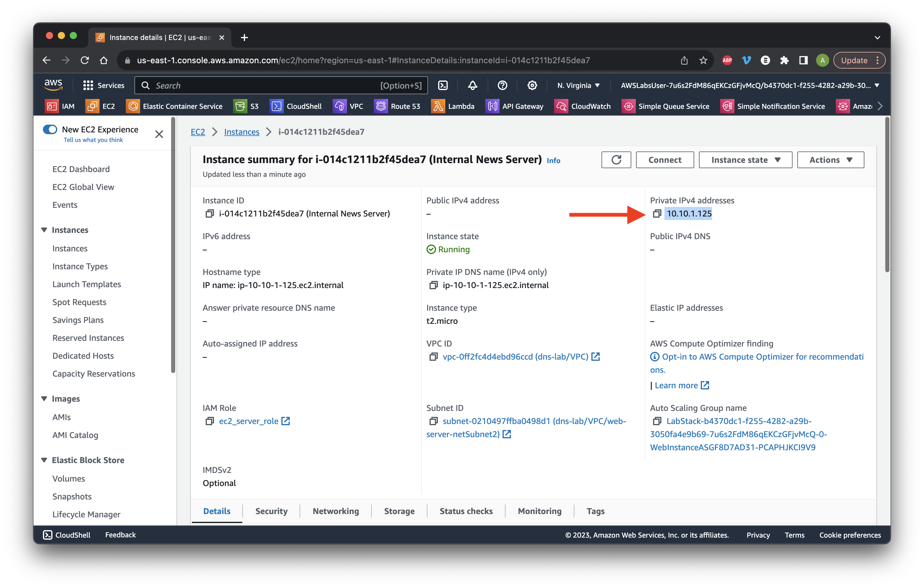Open Launch Templates in the sidebar
The width and height of the screenshot is (924, 588).
pos(87,284)
